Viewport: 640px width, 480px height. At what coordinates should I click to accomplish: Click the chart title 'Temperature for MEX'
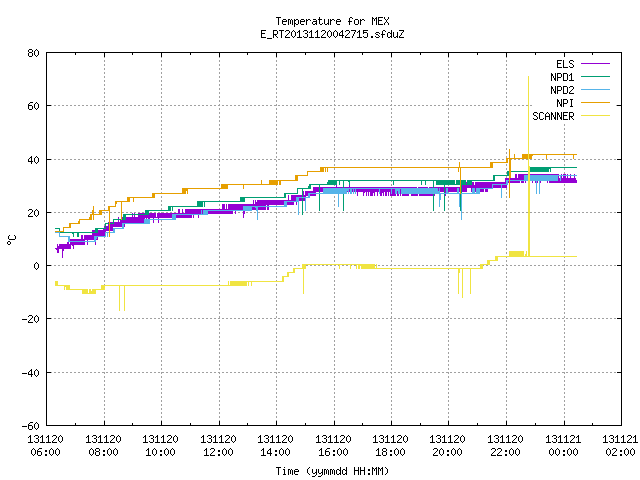pyautogui.click(x=332, y=21)
